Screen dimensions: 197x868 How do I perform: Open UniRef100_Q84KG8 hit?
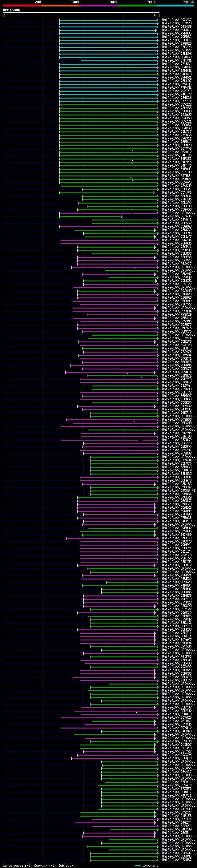[x=177, y=128]
